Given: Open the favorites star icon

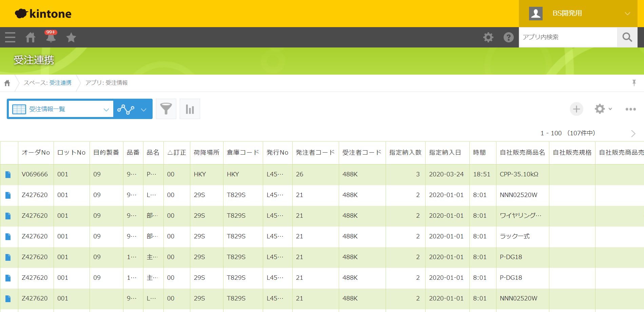Looking at the screenshot, I should (x=71, y=37).
